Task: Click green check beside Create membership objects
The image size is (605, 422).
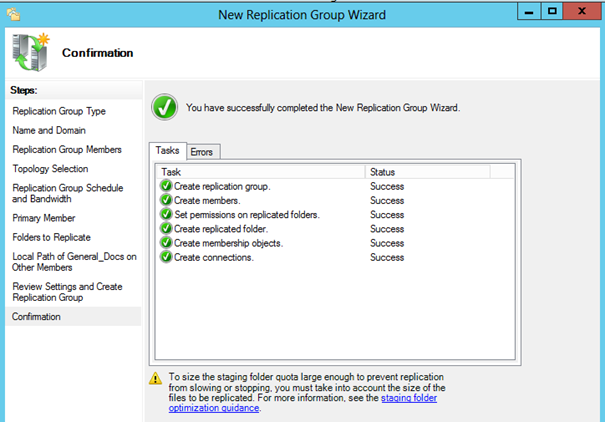Action: [x=166, y=243]
